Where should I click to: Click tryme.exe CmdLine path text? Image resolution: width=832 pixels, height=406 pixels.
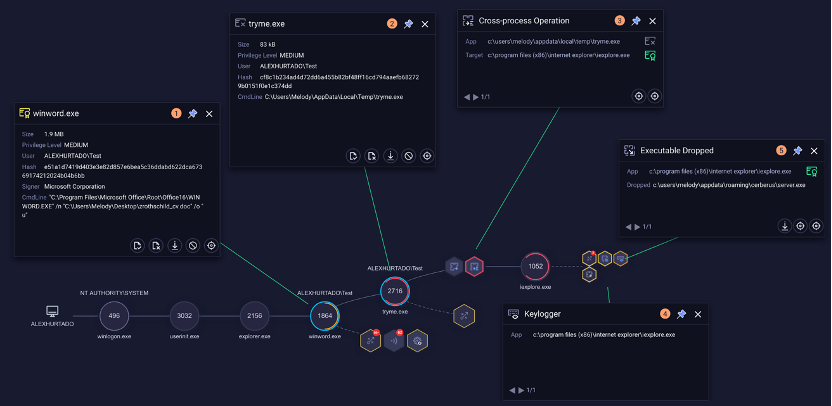[x=334, y=97]
